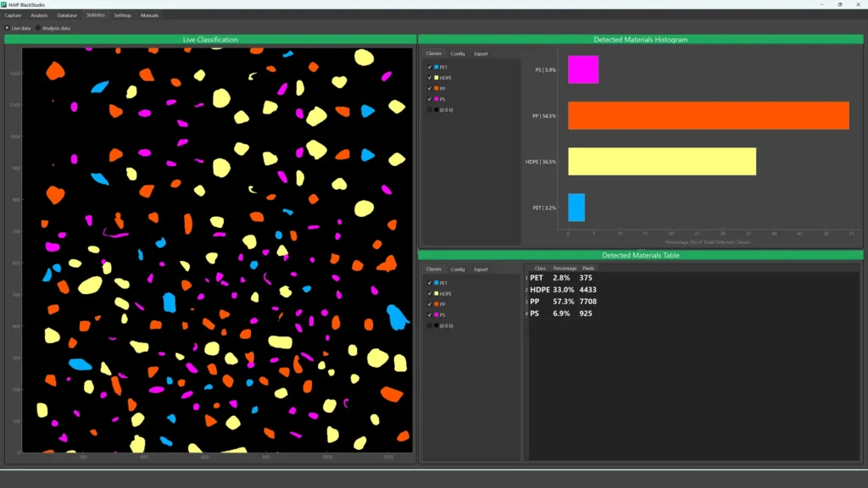Click the Percentage column header
Viewport: 868px width, 488px height.
pyautogui.click(x=565, y=269)
